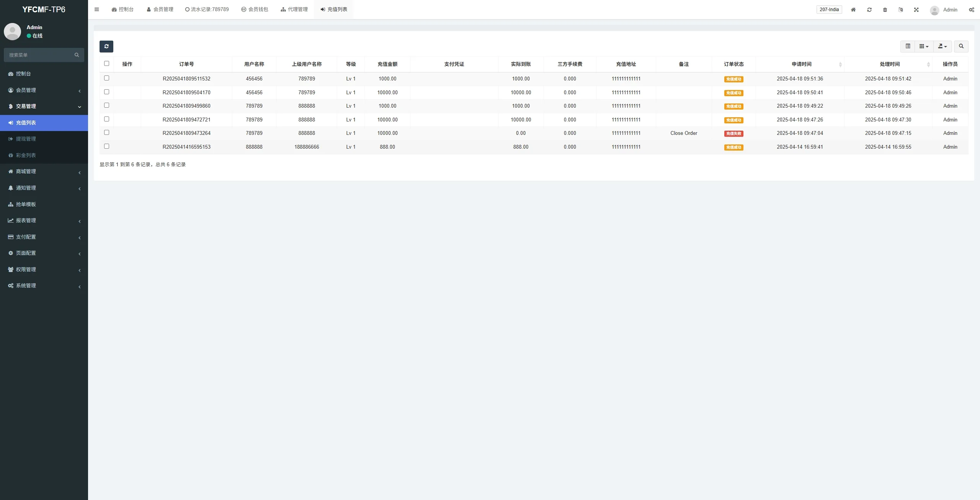Toggle card view with the list icon
The width and height of the screenshot is (980, 500).
pyautogui.click(x=908, y=46)
